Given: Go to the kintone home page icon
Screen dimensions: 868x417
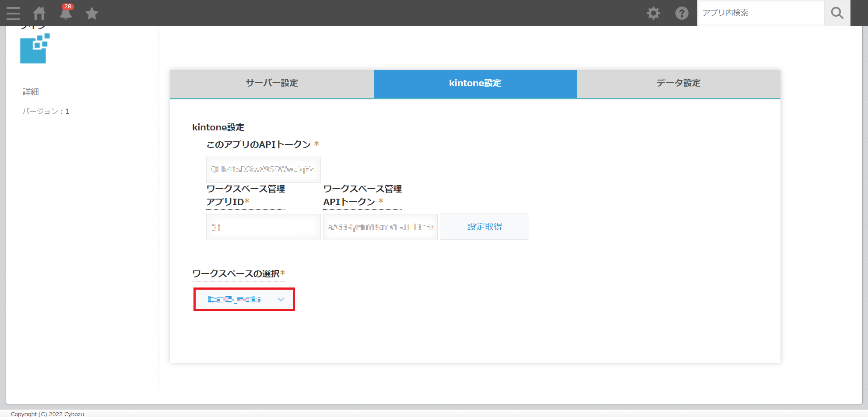Looking at the screenshot, I should click(39, 14).
